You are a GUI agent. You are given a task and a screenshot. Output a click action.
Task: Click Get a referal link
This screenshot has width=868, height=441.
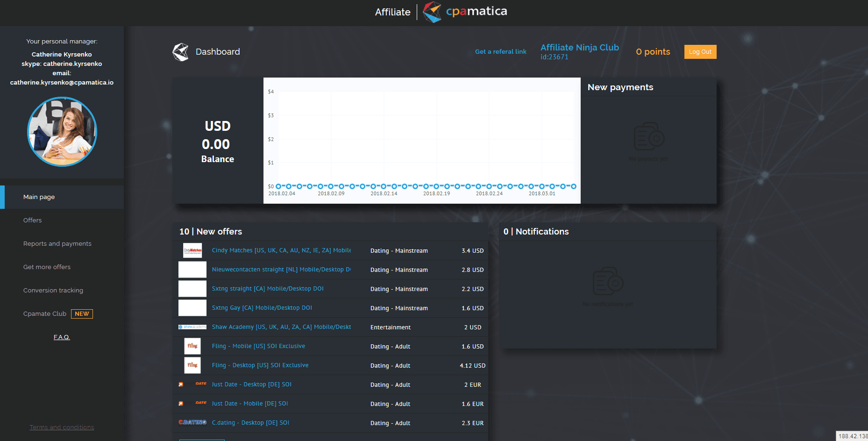(x=500, y=51)
